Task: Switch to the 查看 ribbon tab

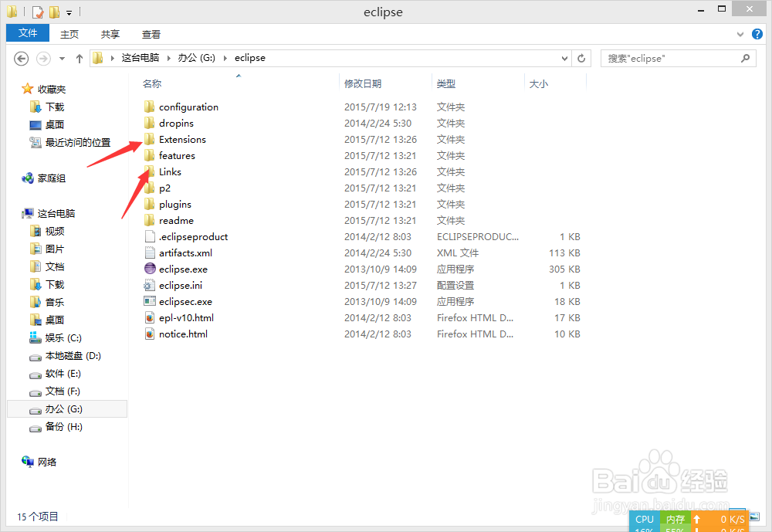Action: tap(151, 34)
